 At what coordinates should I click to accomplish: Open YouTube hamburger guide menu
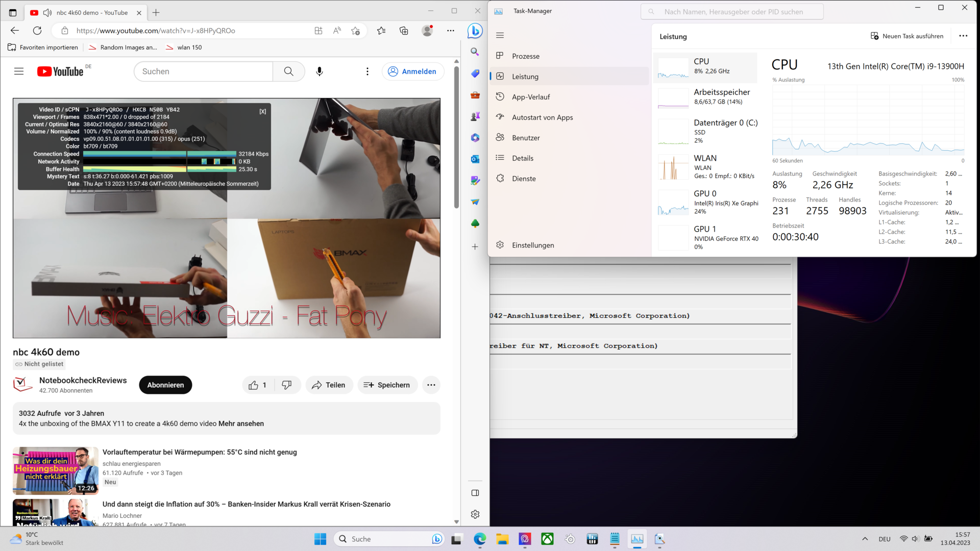[19, 71]
